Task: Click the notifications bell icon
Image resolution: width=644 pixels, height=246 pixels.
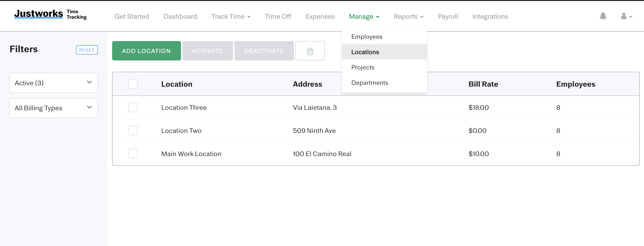Action: coord(603,16)
